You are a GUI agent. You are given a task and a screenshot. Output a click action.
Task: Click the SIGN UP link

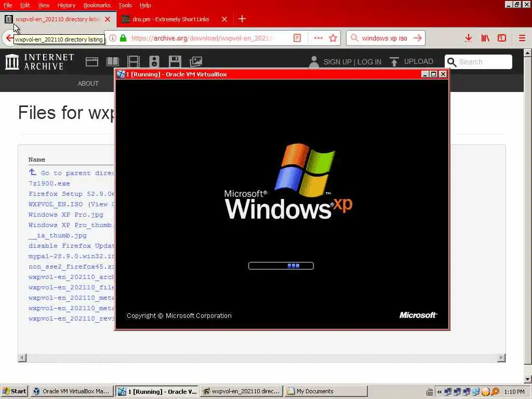[x=338, y=62]
